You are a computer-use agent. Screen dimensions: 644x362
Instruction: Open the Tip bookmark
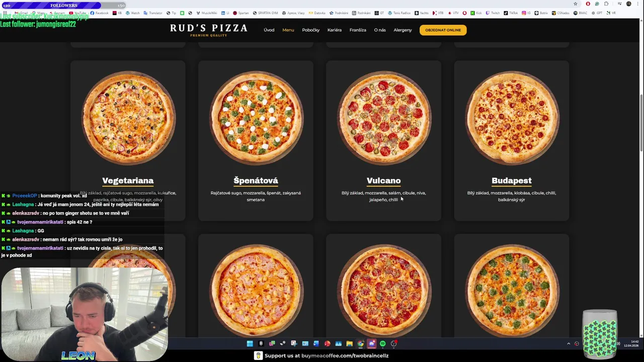[172, 13]
